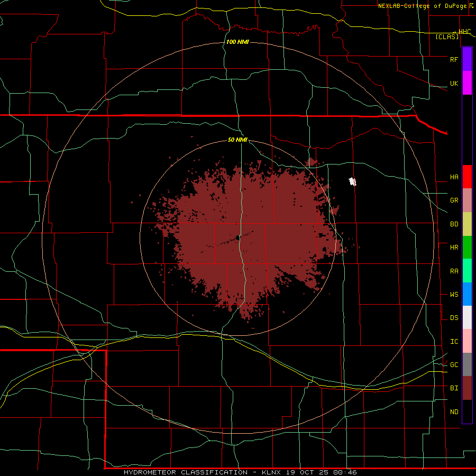Select the WS legend label
The width and height of the screenshot is (476, 476).
coord(454,295)
